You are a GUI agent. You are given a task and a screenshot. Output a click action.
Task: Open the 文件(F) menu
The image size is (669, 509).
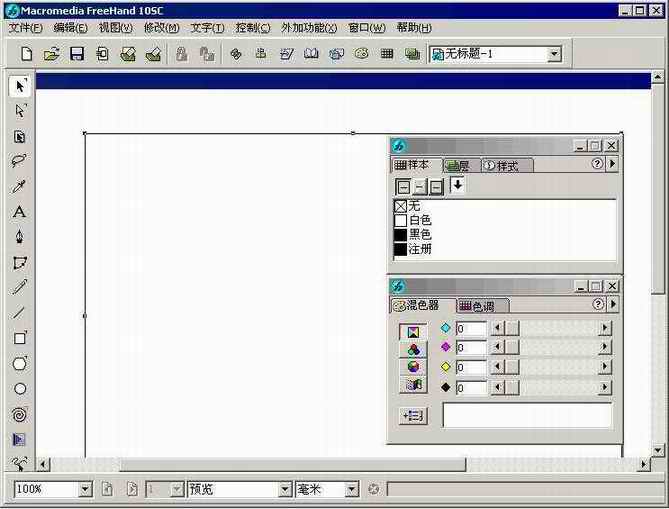[26, 28]
